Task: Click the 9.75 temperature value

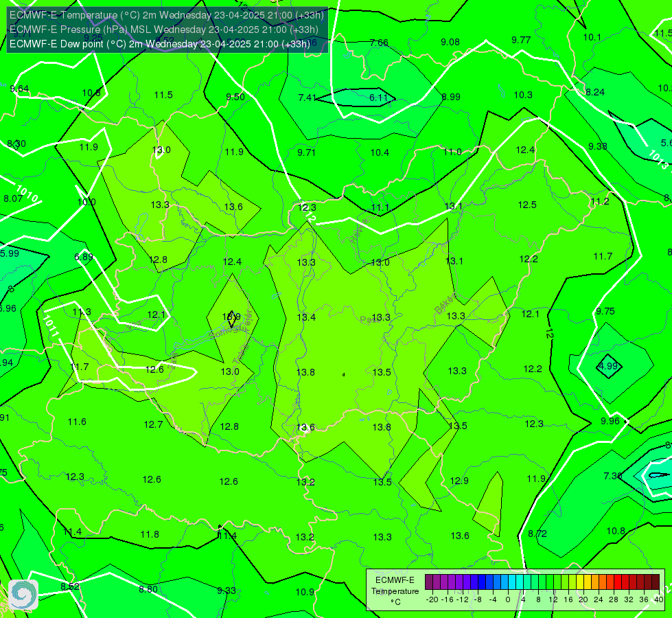Action: click(605, 311)
